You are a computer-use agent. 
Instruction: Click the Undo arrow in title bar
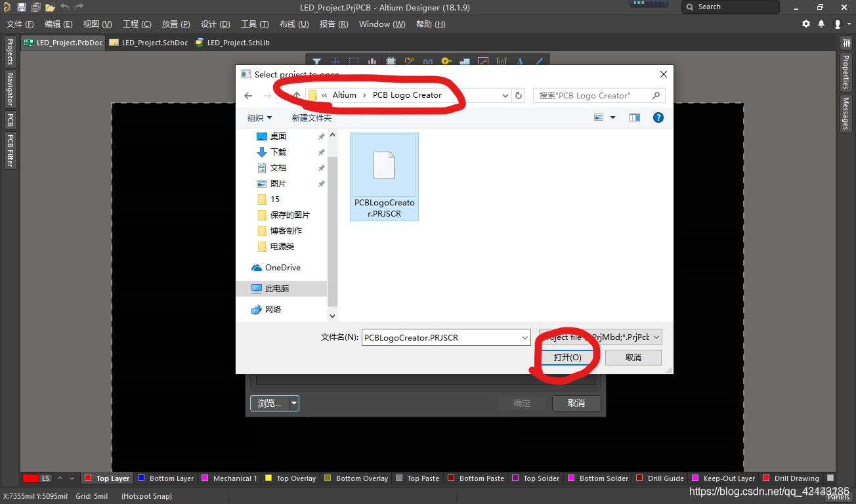(64, 7)
